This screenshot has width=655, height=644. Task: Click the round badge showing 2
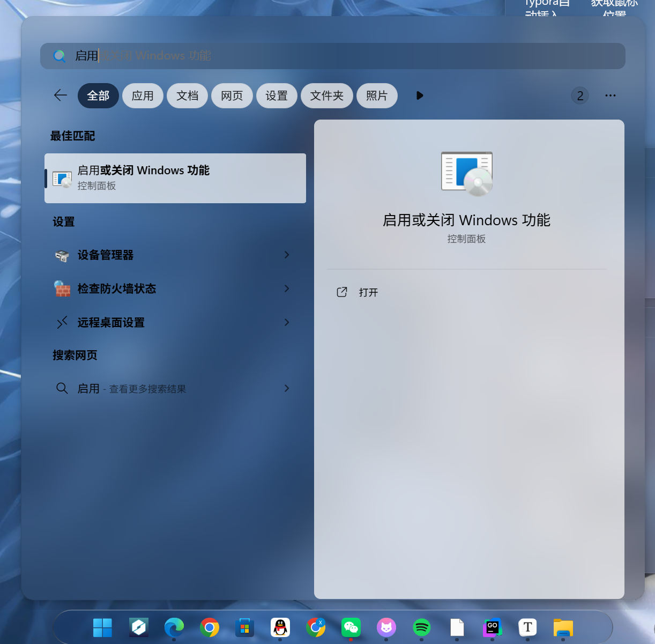click(580, 96)
